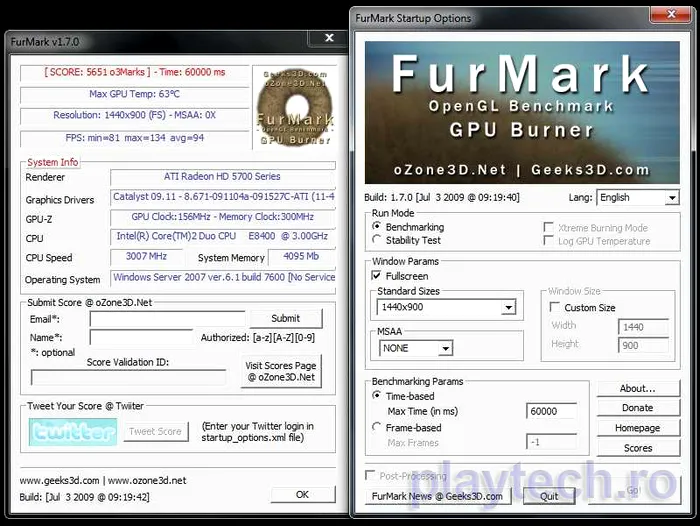This screenshot has width=700, height=526.
Task: Enable the Custom Size checkbox
Action: (x=555, y=307)
